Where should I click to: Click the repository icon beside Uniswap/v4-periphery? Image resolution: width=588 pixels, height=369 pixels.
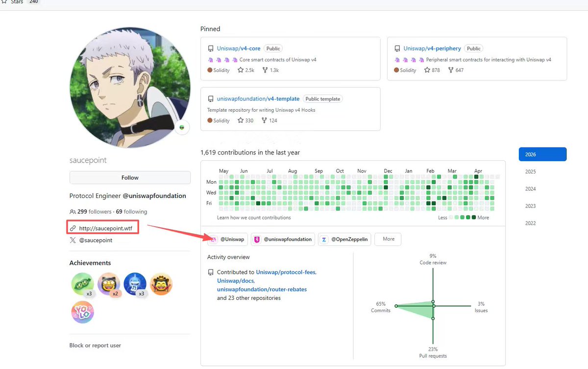397,49
